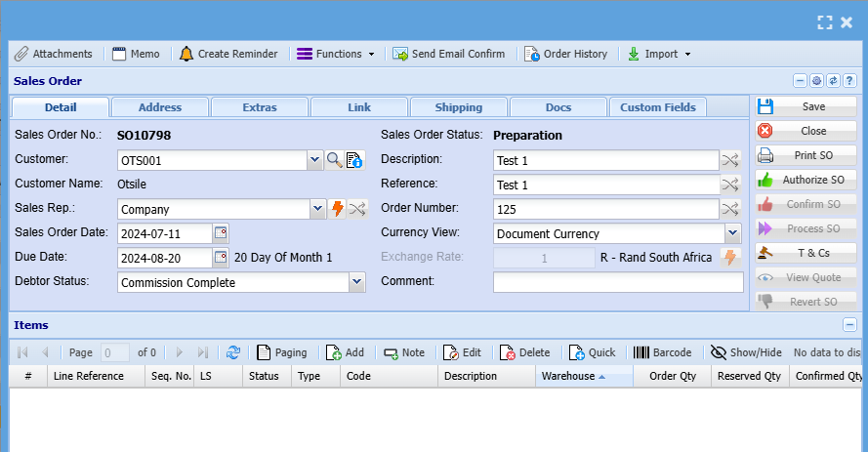Open the Debtor Status dropdown
Screen dimensions: 868x452
356,283
